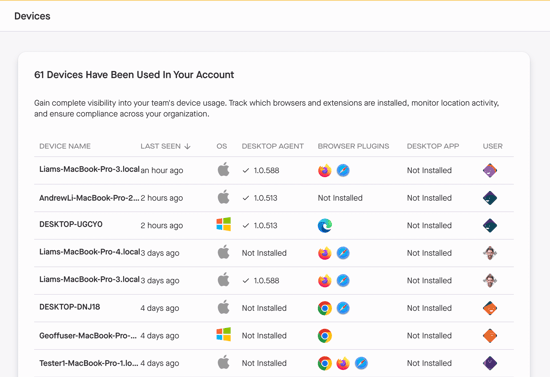Click Firefox icon in first Liams-MacBook-Pro-3.local row

click(x=324, y=170)
